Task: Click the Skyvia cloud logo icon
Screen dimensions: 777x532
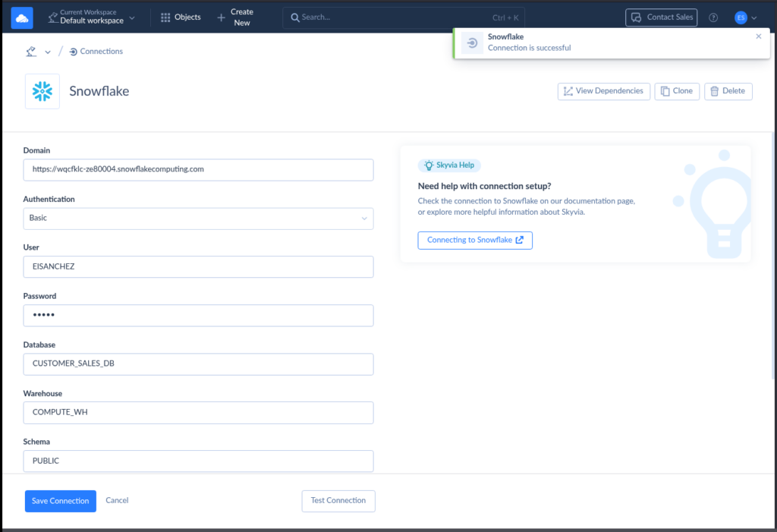Action: (22, 18)
